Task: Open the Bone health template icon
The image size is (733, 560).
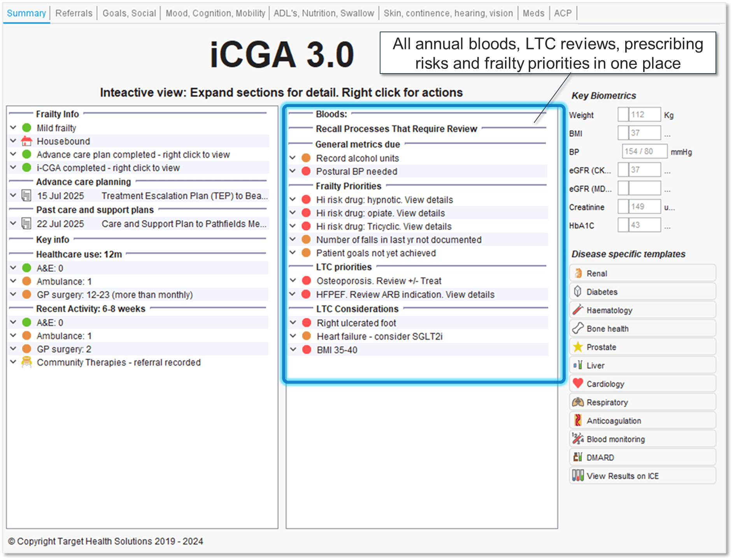Action: pos(578,328)
